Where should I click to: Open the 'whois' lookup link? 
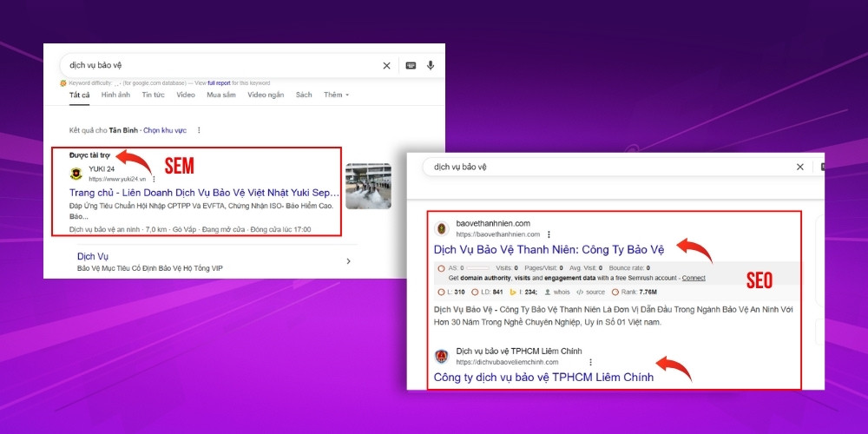(557, 293)
